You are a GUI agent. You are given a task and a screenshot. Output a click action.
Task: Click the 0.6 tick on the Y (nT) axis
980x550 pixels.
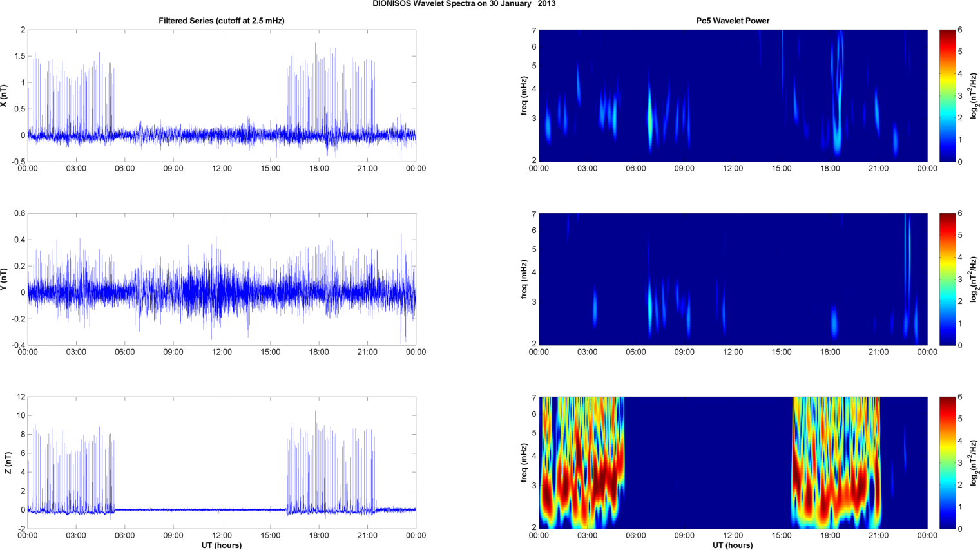tap(20, 214)
